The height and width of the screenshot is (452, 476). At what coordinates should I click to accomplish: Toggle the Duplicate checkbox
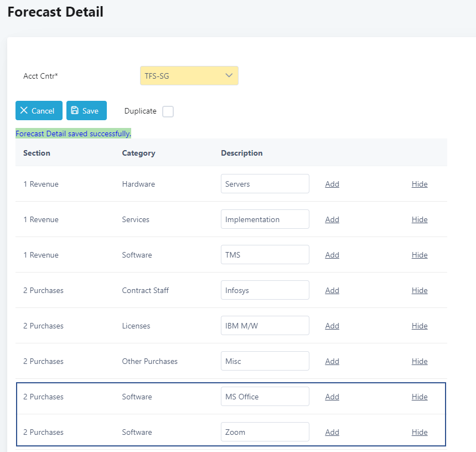tap(168, 111)
